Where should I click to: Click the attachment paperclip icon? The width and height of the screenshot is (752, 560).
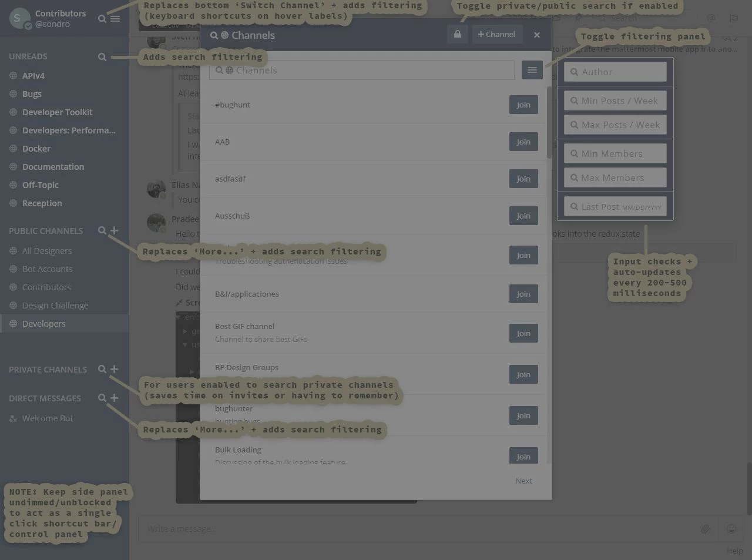pyautogui.click(x=706, y=529)
